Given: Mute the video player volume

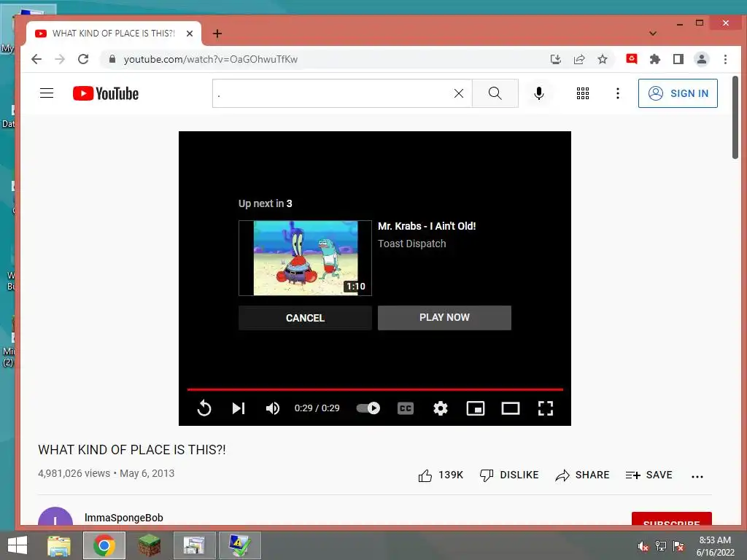Looking at the screenshot, I should click(273, 408).
